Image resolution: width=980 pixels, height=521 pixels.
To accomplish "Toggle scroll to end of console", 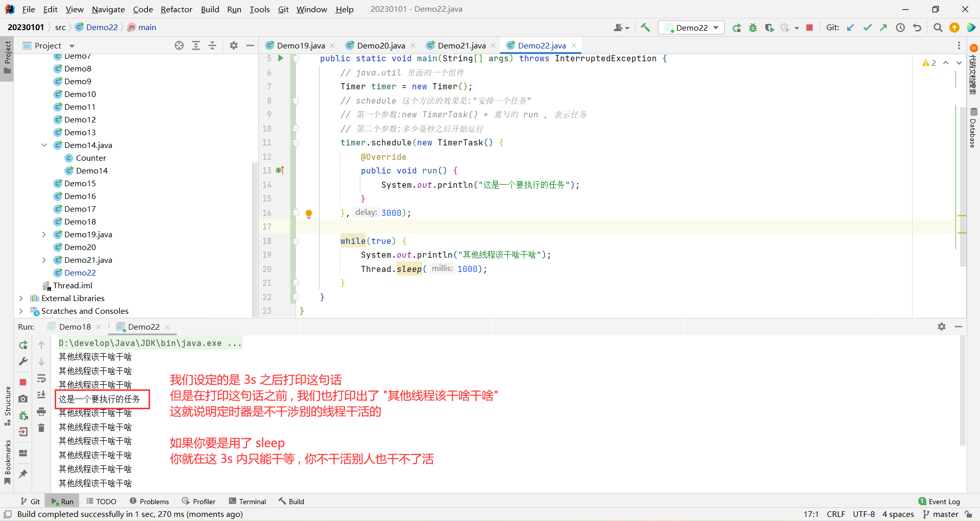I will click(41, 394).
